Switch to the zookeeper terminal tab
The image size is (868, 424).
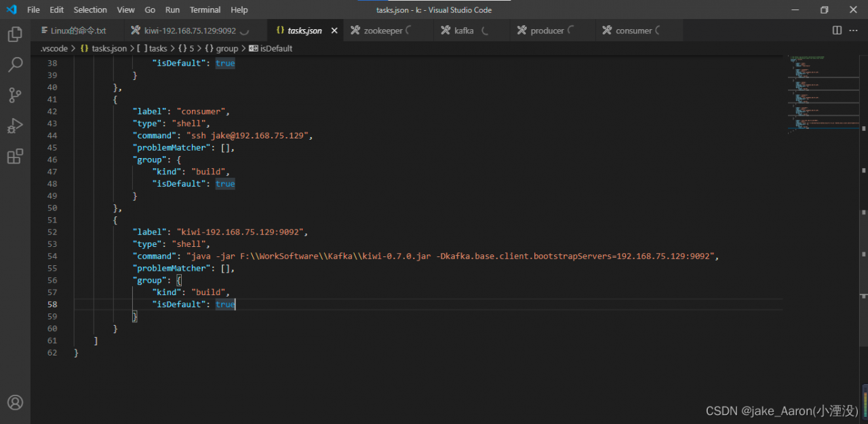click(382, 31)
